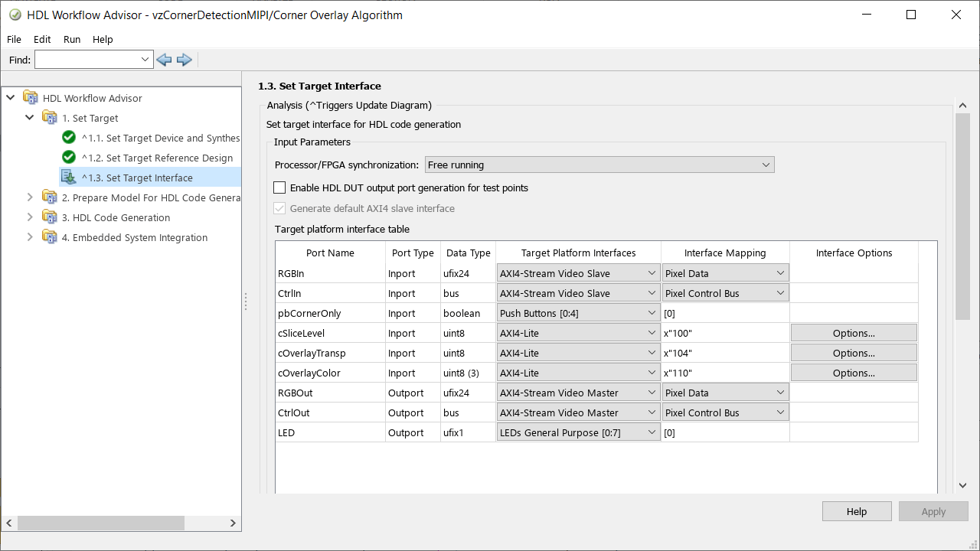Click the Help button
This screenshot has height=551, width=980.
point(857,511)
